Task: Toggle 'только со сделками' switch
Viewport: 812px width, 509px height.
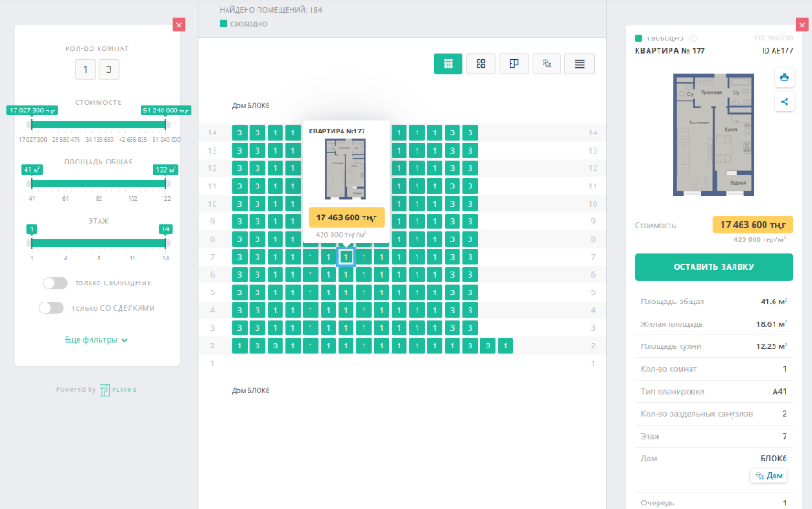Action: coord(51,308)
